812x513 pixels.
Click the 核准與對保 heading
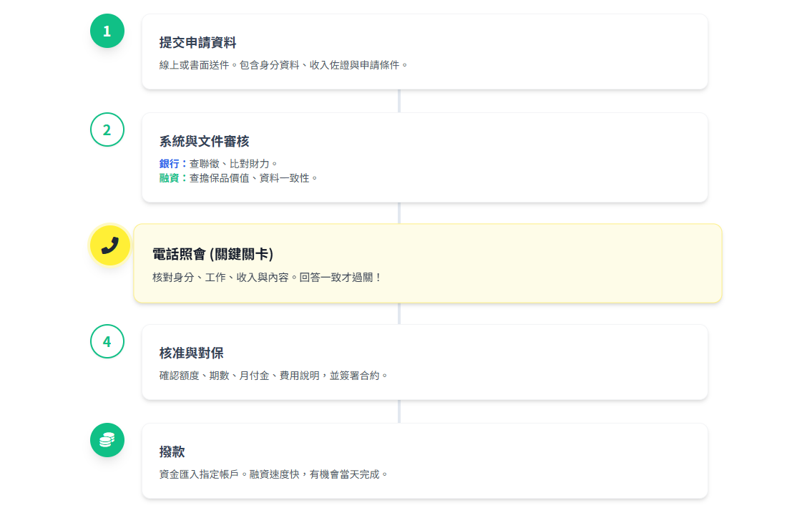[191, 353]
